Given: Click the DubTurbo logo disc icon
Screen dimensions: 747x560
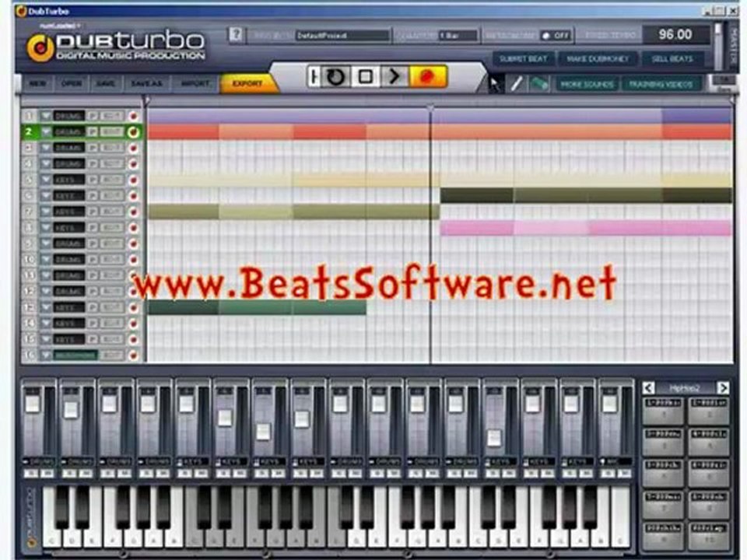Looking at the screenshot, I should (x=40, y=48).
